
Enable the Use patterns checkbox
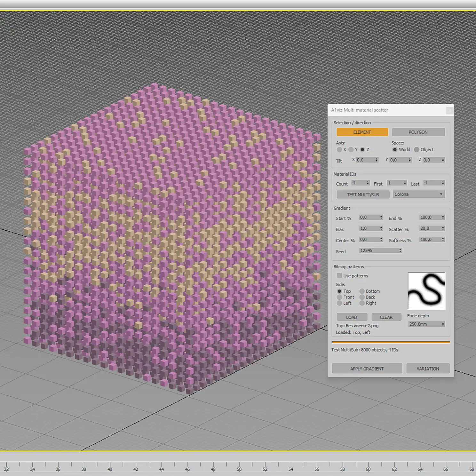[x=339, y=275]
